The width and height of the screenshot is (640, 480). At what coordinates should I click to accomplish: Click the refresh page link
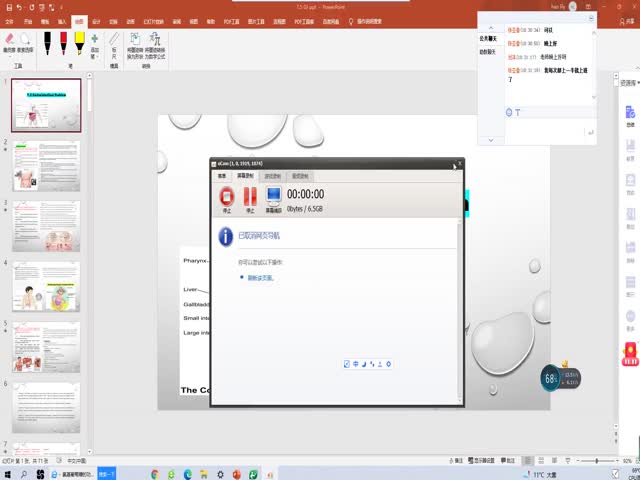tap(260, 277)
